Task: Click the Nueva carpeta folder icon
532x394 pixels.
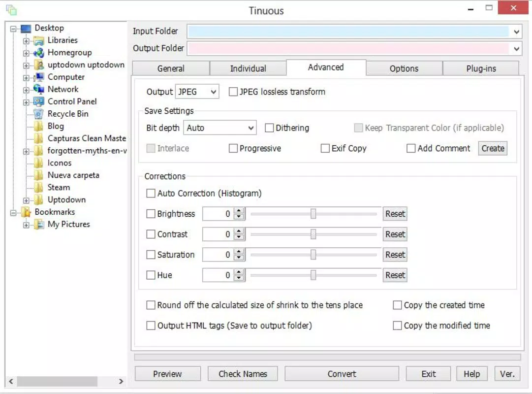Action: tap(39, 175)
